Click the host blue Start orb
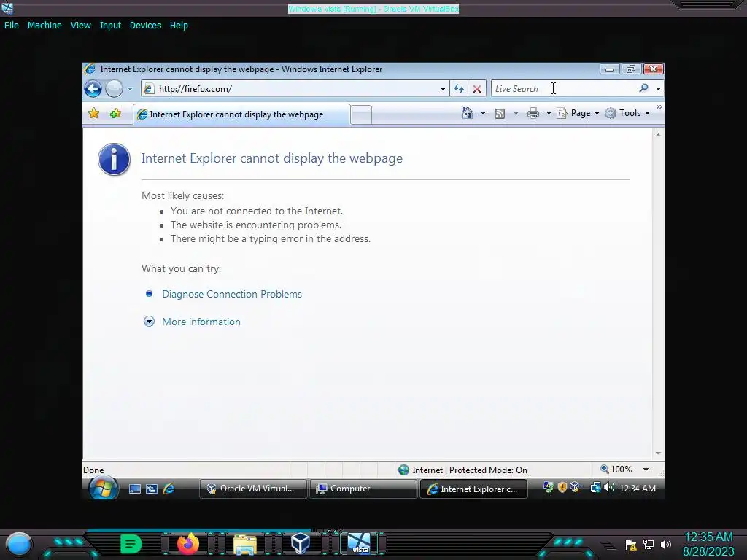The image size is (747, 560). (x=18, y=544)
